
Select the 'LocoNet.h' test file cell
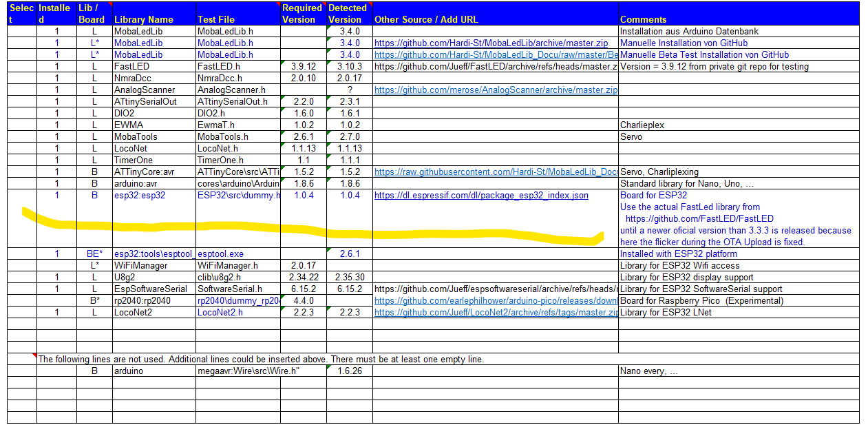(238, 149)
